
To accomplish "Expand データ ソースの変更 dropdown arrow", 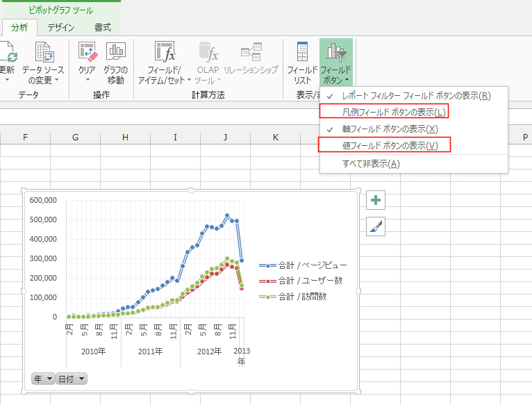I will 57,80.
